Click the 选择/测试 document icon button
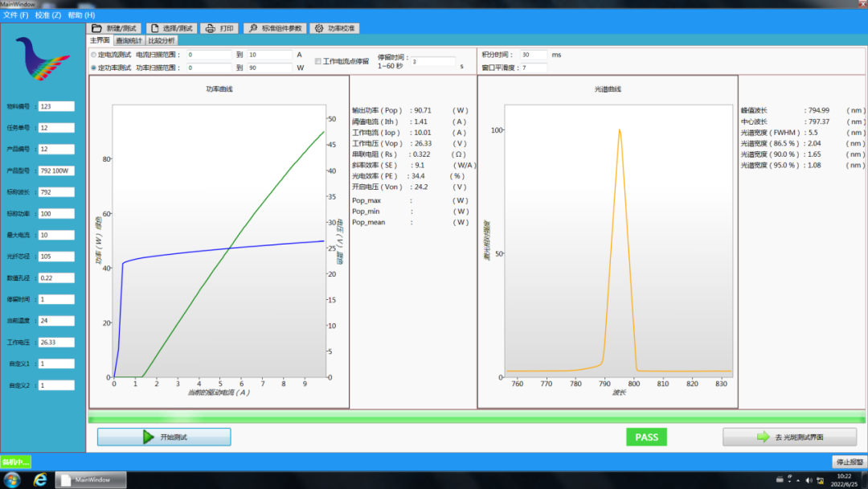This screenshot has width=868, height=489. coord(156,28)
